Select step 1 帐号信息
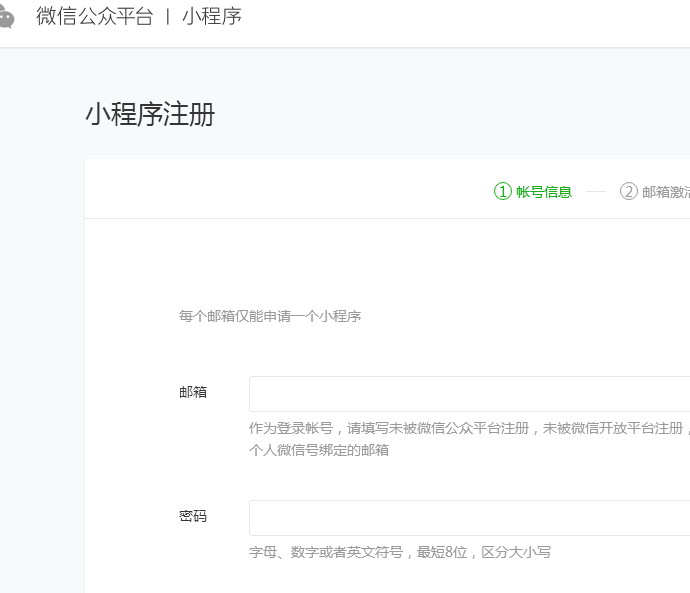 point(533,192)
